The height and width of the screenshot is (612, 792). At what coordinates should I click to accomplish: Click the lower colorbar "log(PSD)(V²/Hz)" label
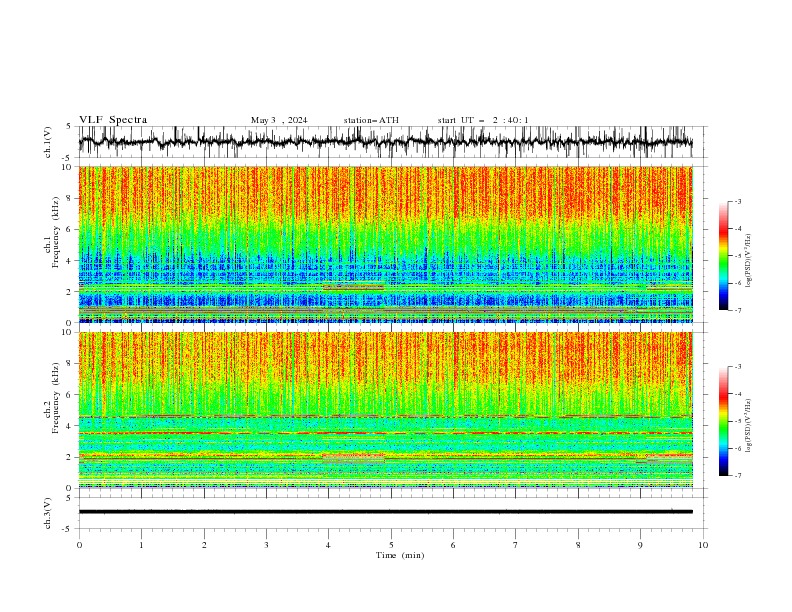click(748, 425)
